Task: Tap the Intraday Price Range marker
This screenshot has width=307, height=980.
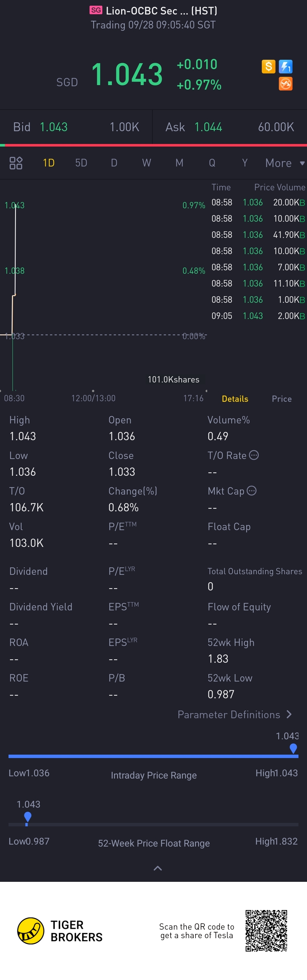Action: coord(293,748)
